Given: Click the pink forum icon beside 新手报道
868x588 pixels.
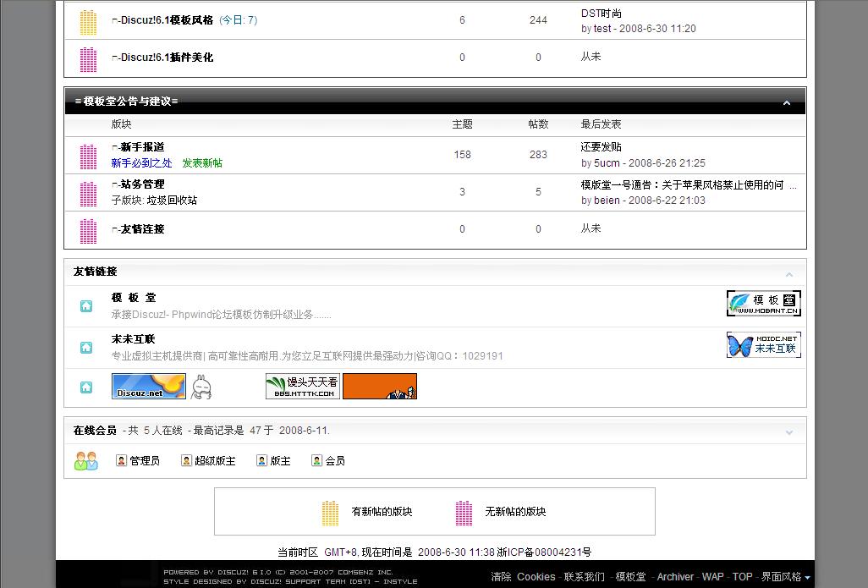Looking at the screenshot, I should (88, 157).
